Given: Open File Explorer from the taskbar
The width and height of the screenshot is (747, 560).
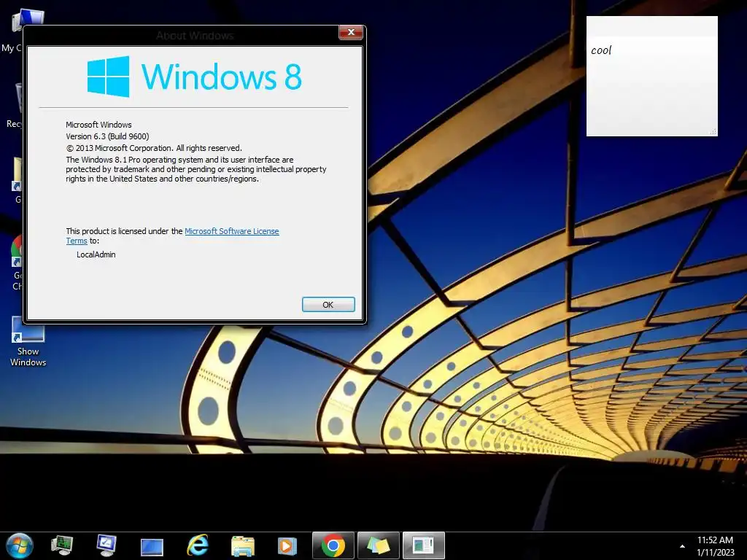Looking at the screenshot, I should [x=242, y=546].
